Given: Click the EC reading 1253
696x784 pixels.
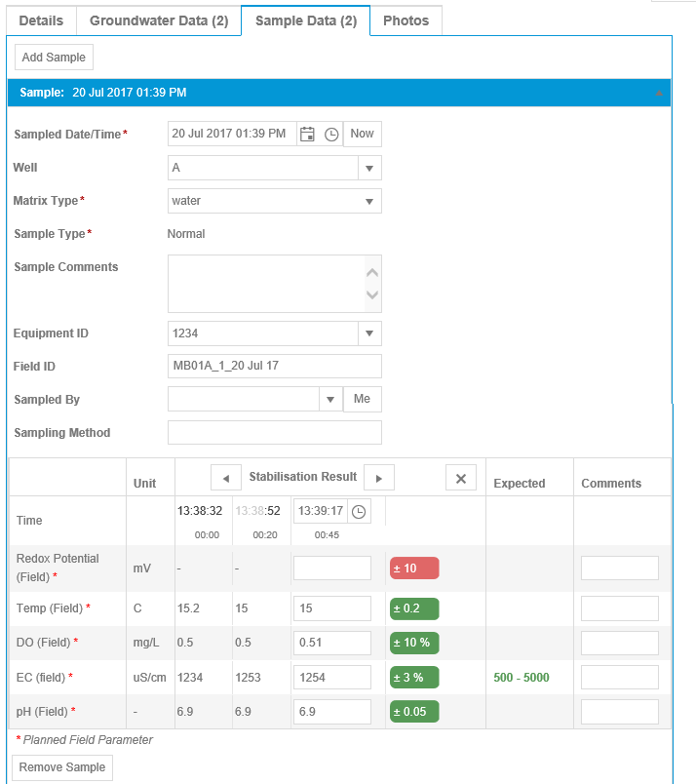Looking at the screenshot, I should click(248, 678).
